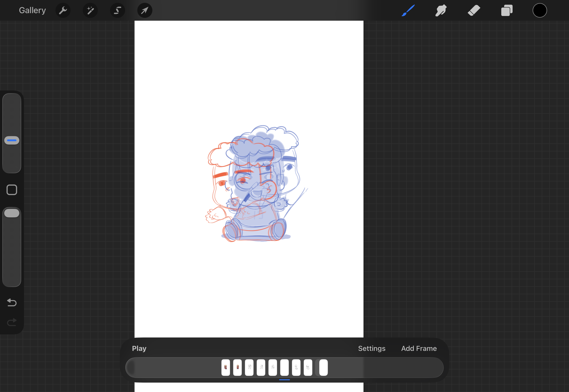Select the last frame in the timeline
The width and height of the screenshot is (569, 392).
pos(323,367)
